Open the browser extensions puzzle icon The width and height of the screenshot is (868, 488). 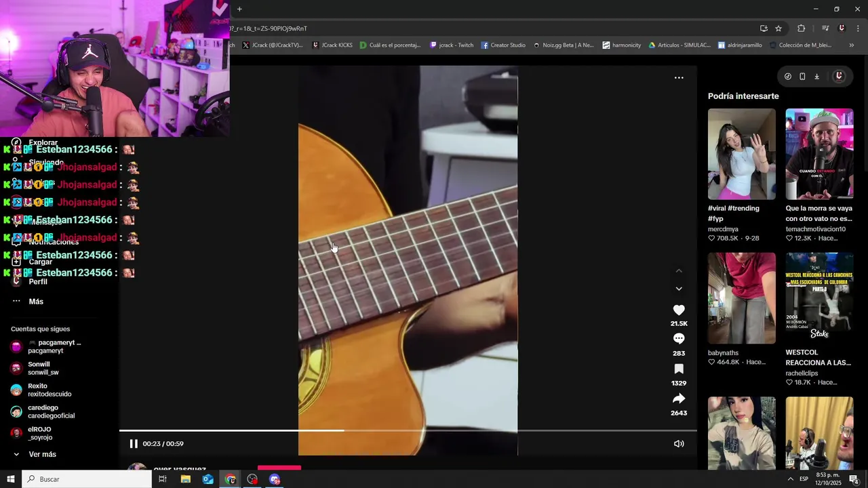point(801,28)
